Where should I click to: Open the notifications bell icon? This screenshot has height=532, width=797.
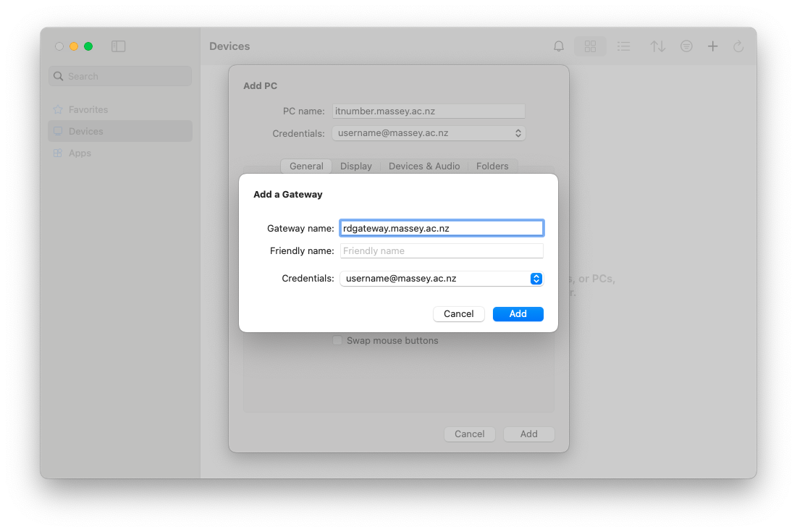[x=558, y=46]
